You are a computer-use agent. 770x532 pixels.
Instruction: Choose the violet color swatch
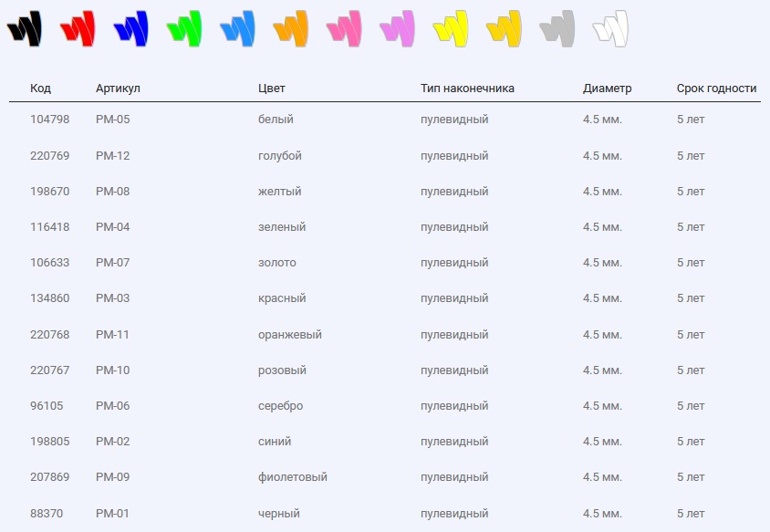point(397,28)
